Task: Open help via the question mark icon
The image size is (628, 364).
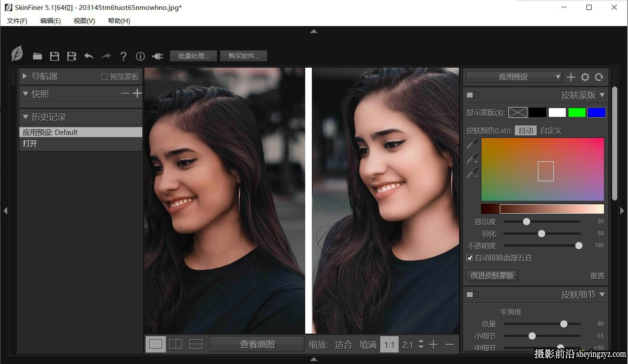Action: [123, 56]
